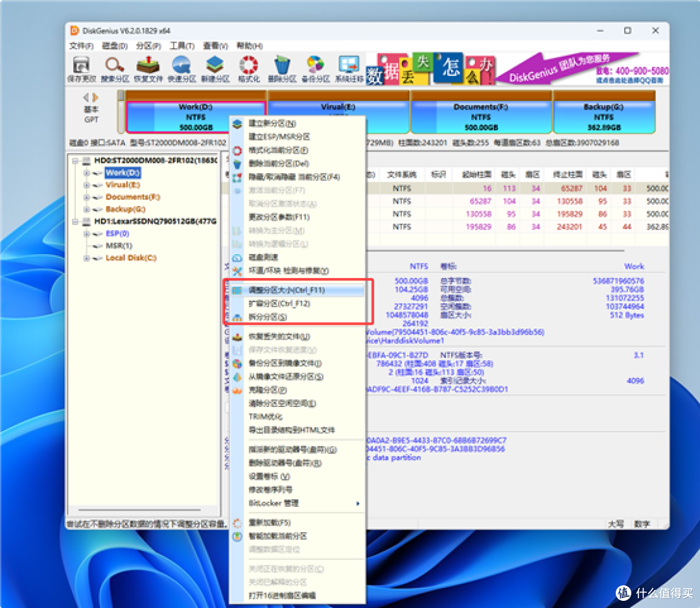The height and width of the screenshot is (608, 700).
Task: Click the smart load current partition icon
Action: (237, 536)
